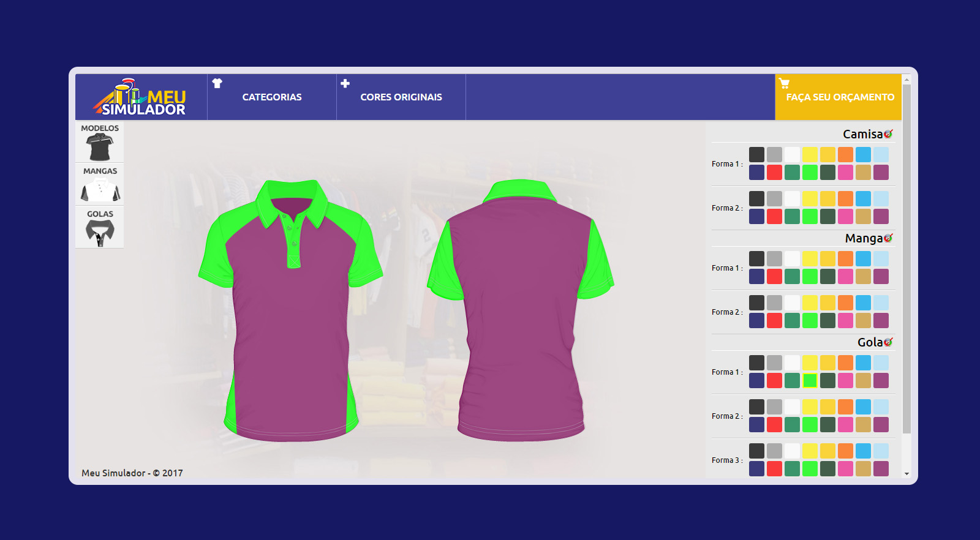
Task: Pick red for Manga Forma 1
Action: coord(774,277)
